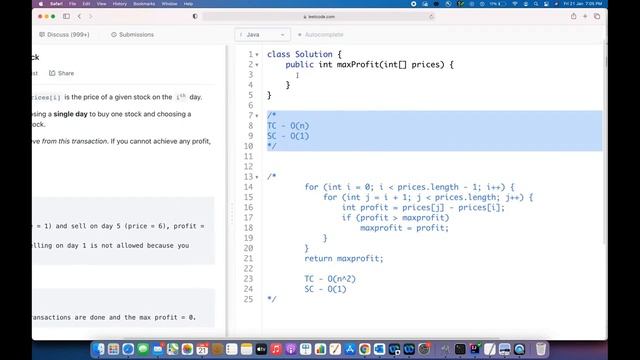This screenshot has width=640, height=360.
Task: Reload the page using reload icon
Action: pos(431,17)
